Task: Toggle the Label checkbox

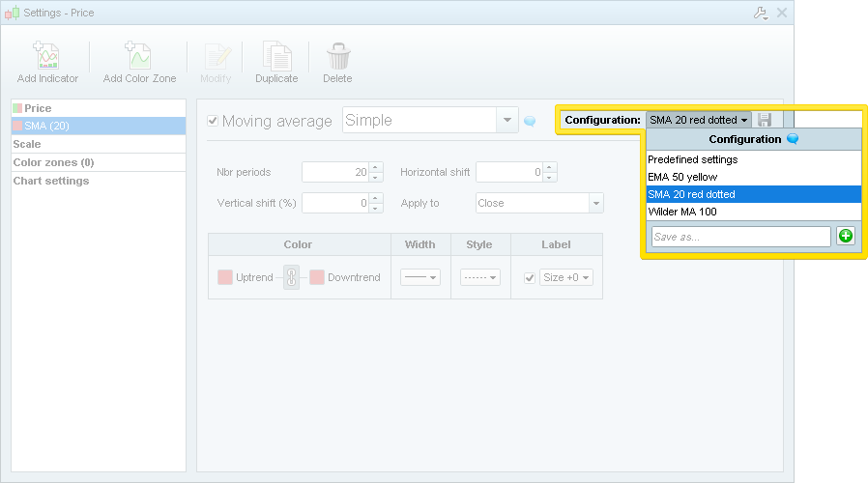Action: point(529,277)
